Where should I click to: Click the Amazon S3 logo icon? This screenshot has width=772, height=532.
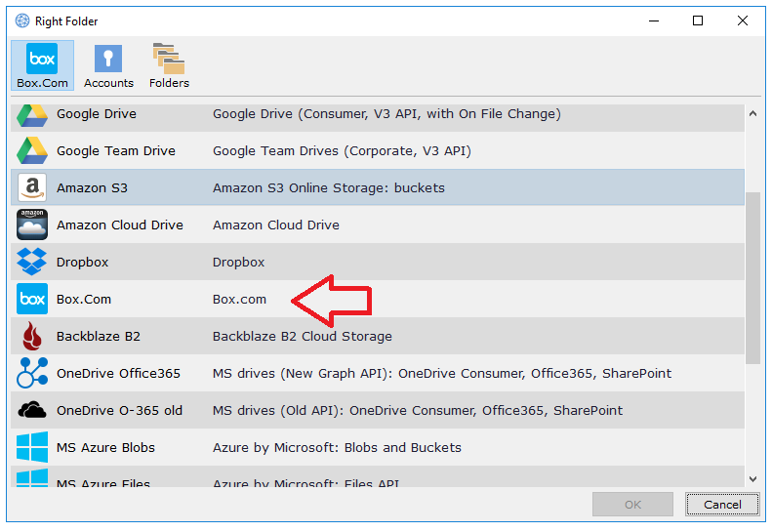tap(32, 188)
